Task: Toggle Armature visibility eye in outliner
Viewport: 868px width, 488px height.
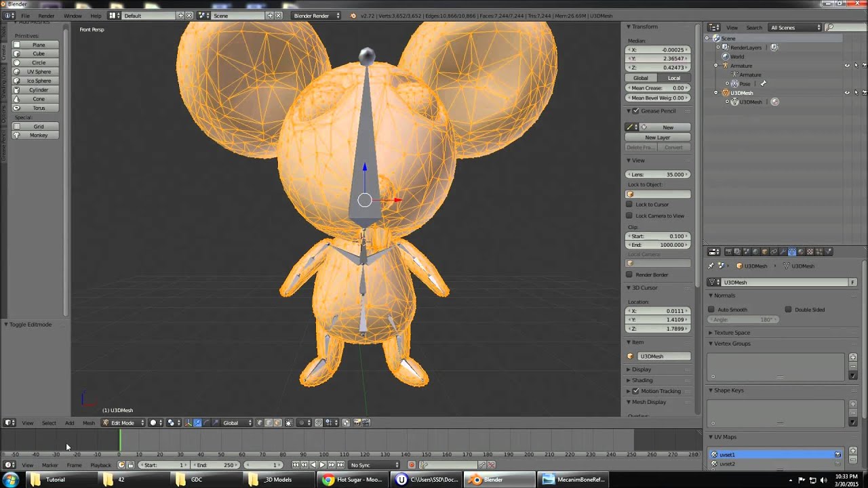Action: coord(847,66)
